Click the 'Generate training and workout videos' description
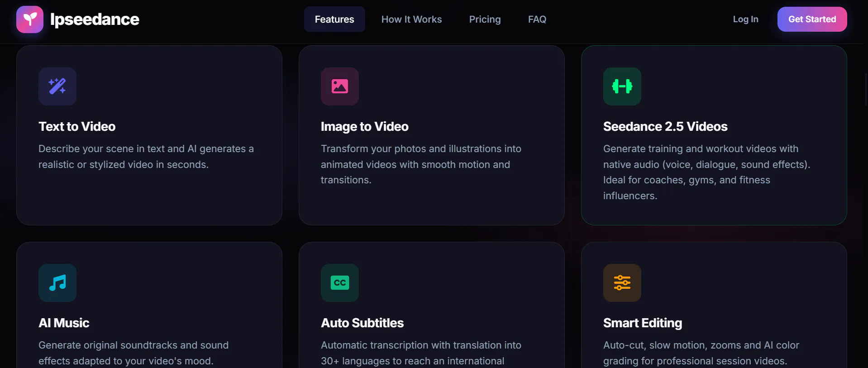This screenshot has height=368, width=868. [x=706, y=172]
